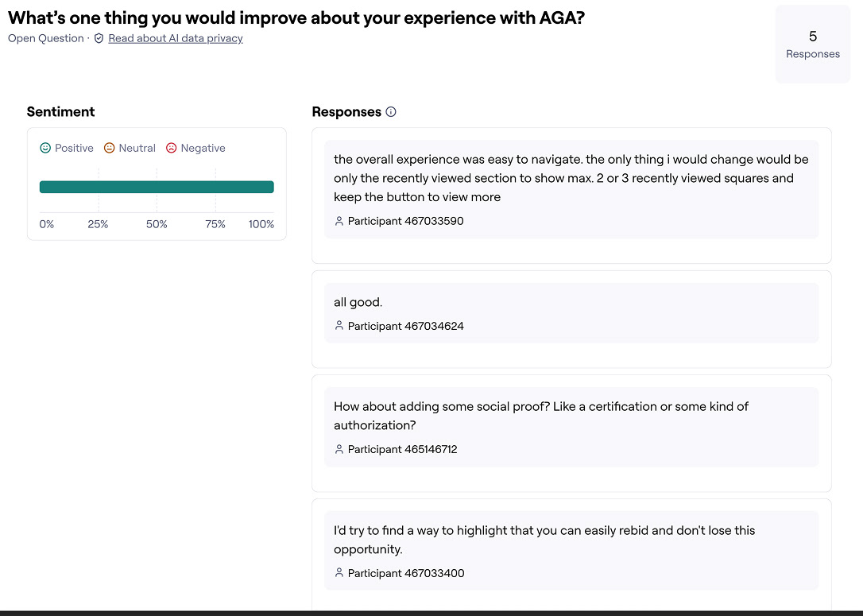Toggle the Negative sentiment legend label
Image resolution: width=863 pixels, height=616 pixels.
(x=203, y=148)
